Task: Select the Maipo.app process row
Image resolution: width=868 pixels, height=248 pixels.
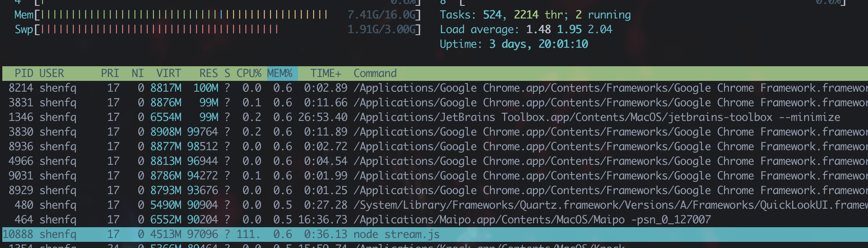Action: pyautogui.click(x=435, y=220)
